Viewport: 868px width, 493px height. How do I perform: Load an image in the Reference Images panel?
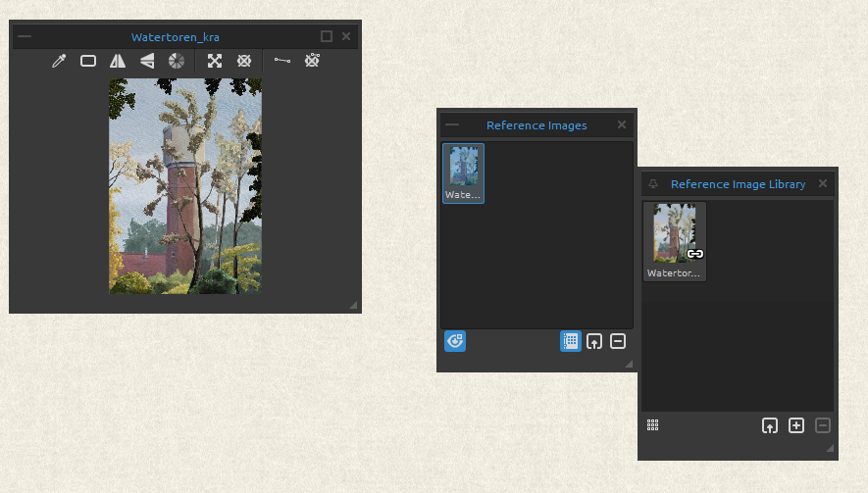pyautogui.click(x=594, y=341)
